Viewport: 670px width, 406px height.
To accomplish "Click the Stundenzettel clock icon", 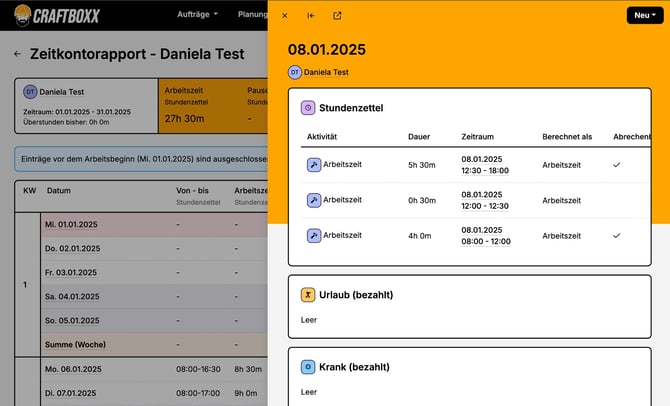I will click(308, 108).
